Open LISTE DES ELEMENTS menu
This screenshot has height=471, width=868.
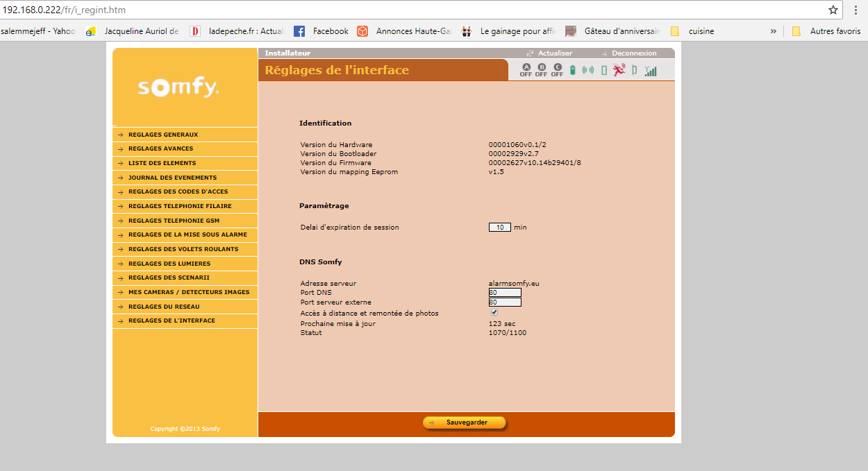click(185, 163)
